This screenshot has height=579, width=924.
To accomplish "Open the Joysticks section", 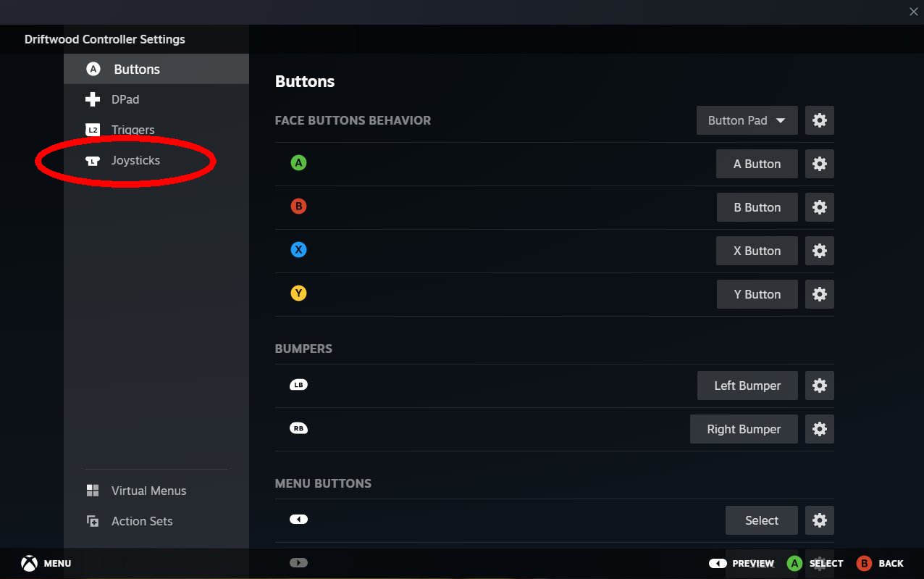I will (x=135, y=160).
